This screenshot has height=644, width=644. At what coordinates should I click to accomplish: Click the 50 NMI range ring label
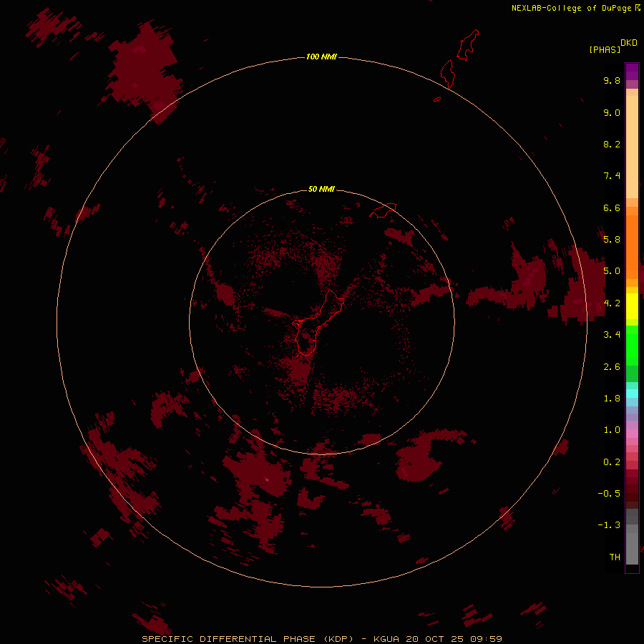321,189
